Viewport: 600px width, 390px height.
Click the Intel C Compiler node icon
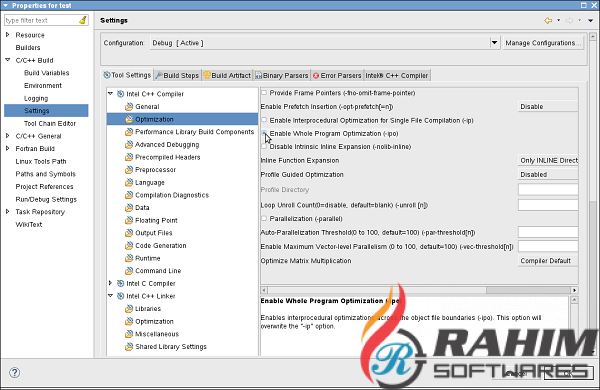tap(121, 283)
